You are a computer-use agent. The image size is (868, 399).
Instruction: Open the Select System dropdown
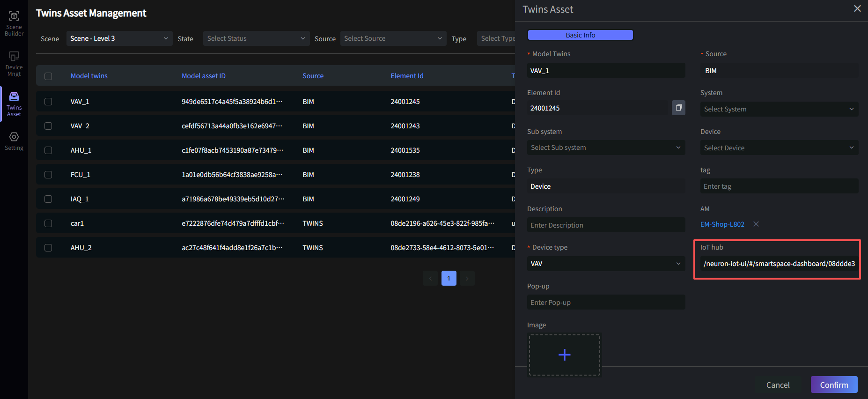(x=779, y=109)
